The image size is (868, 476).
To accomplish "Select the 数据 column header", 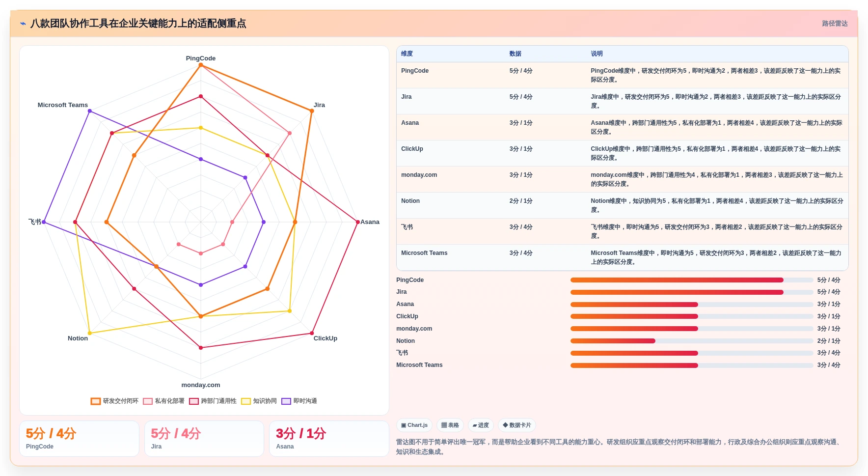I will click(515, 54).
